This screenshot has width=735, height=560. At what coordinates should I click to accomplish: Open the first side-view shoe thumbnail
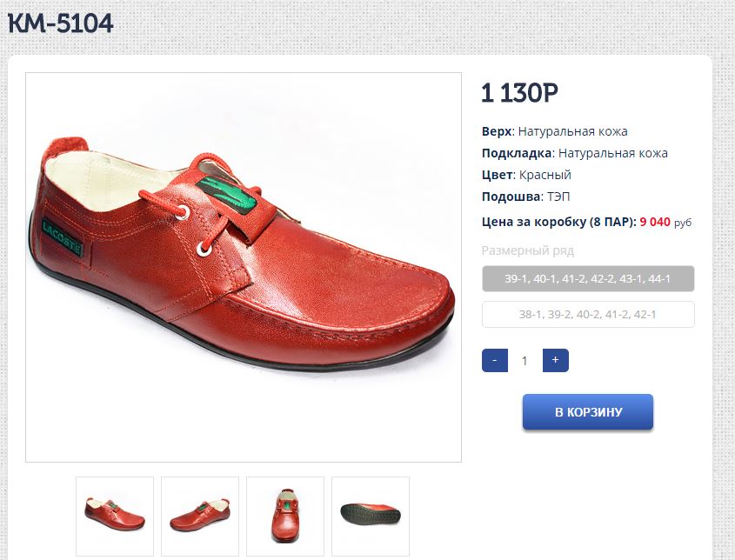[x=115, y=516]
